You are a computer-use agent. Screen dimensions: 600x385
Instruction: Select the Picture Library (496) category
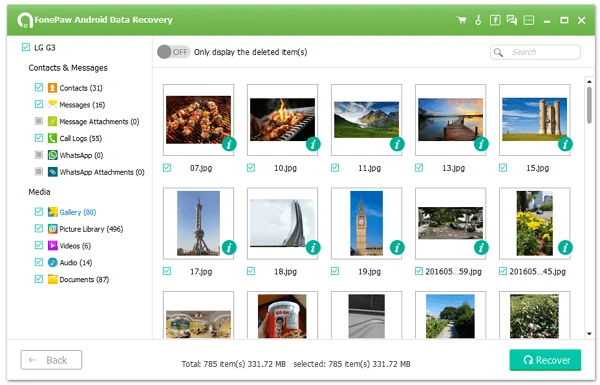tap(91, 229)
